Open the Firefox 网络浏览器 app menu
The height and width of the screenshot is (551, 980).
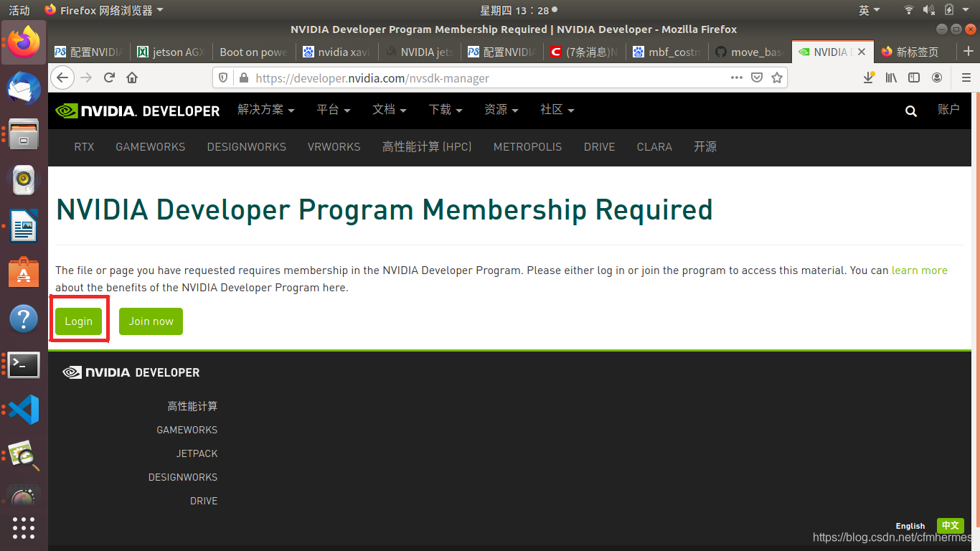tap(104, 10)
